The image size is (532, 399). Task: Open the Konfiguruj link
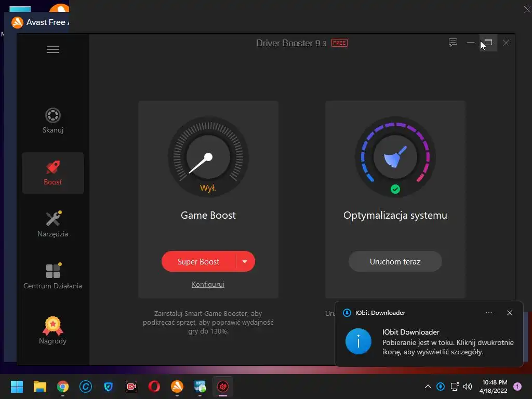click(x=208, y=284)
